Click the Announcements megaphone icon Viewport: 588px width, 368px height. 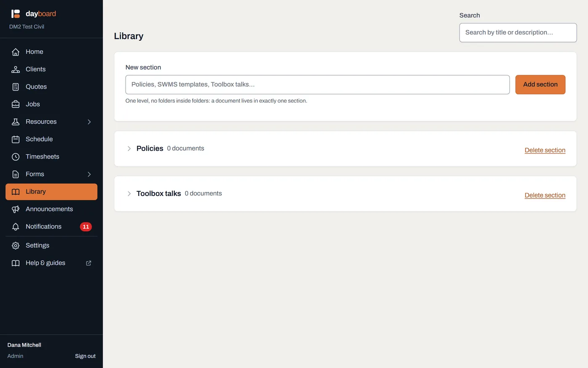(x=16, y=209)
